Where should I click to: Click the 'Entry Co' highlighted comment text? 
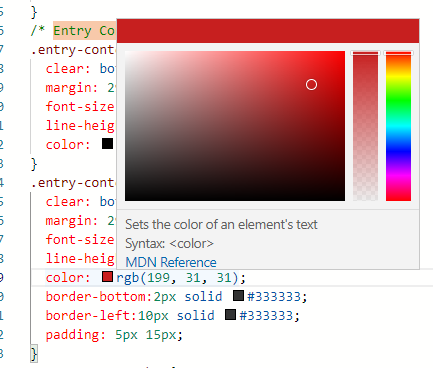[84, 31]
